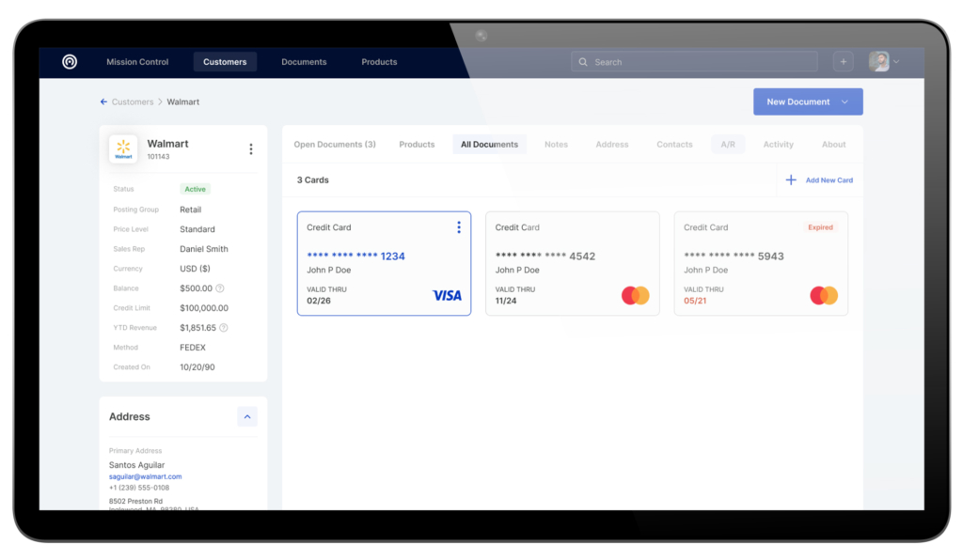Click the Expired badge on card 5943
This screenshot has width=963, height=560.
[820, 227]
